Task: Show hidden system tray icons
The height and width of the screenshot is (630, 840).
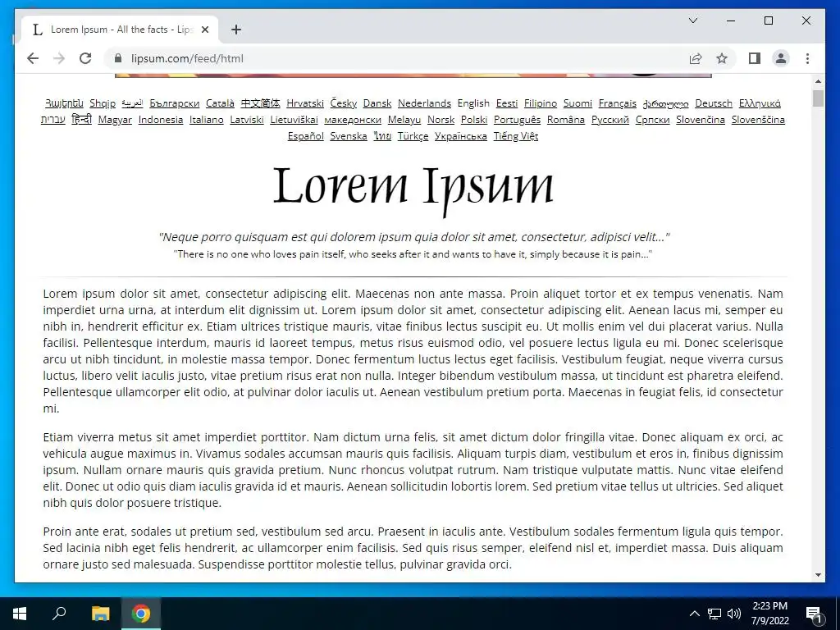Action: pyautogui.click(x=694, y=614)
